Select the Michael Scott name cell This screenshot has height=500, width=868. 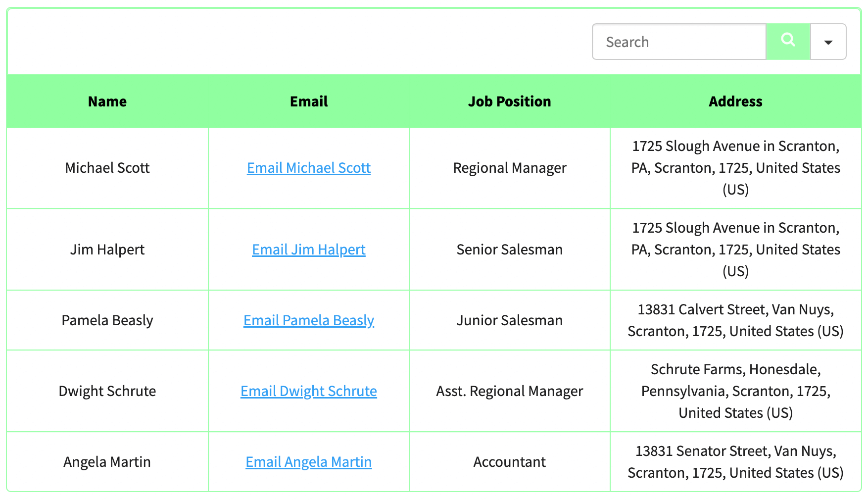click(107, 168)
